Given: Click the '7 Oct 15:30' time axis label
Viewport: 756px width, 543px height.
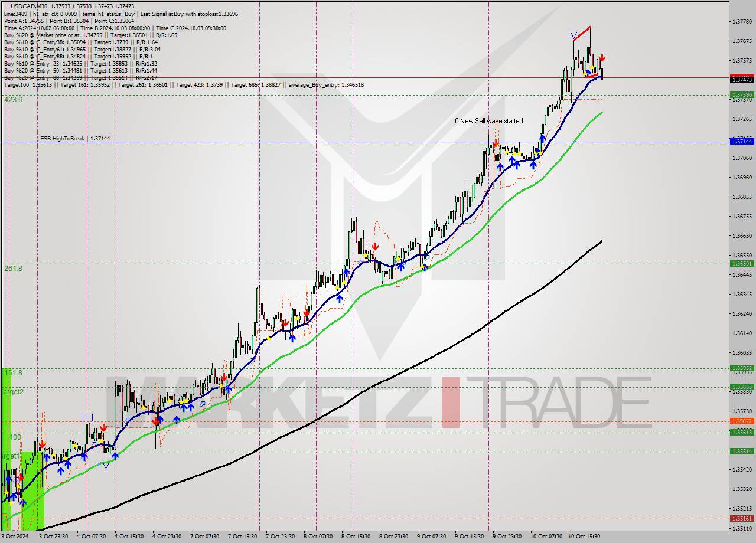Looking at the screenshot, I should tap(243, 536).
